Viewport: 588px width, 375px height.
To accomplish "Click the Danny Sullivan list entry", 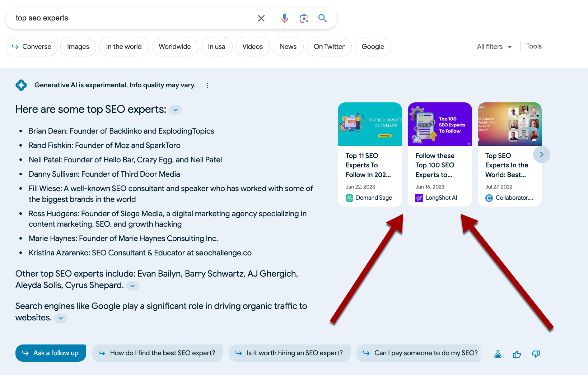I will click(x=104, y=174).
